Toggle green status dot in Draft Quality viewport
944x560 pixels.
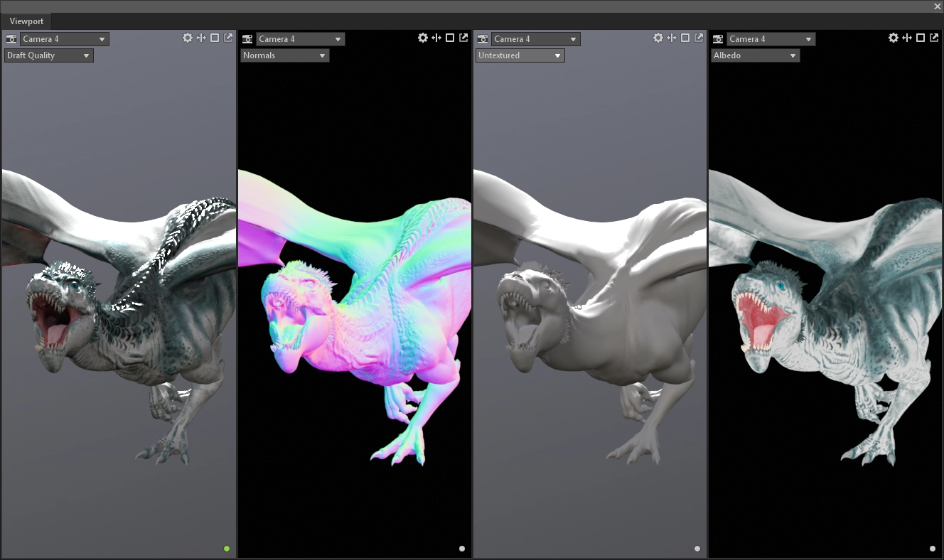tap(227, 549)
